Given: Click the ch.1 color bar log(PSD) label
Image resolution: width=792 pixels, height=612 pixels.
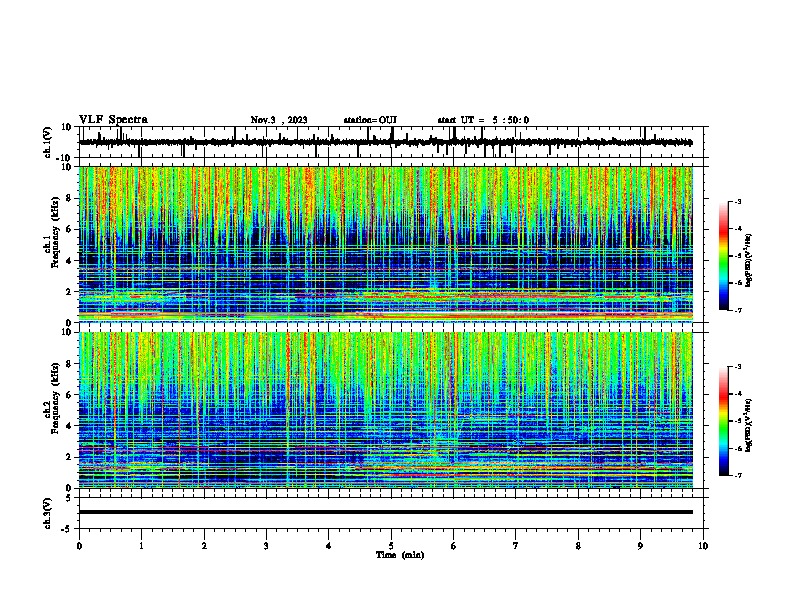Looking at the screenshot, I should click(749, 260).
